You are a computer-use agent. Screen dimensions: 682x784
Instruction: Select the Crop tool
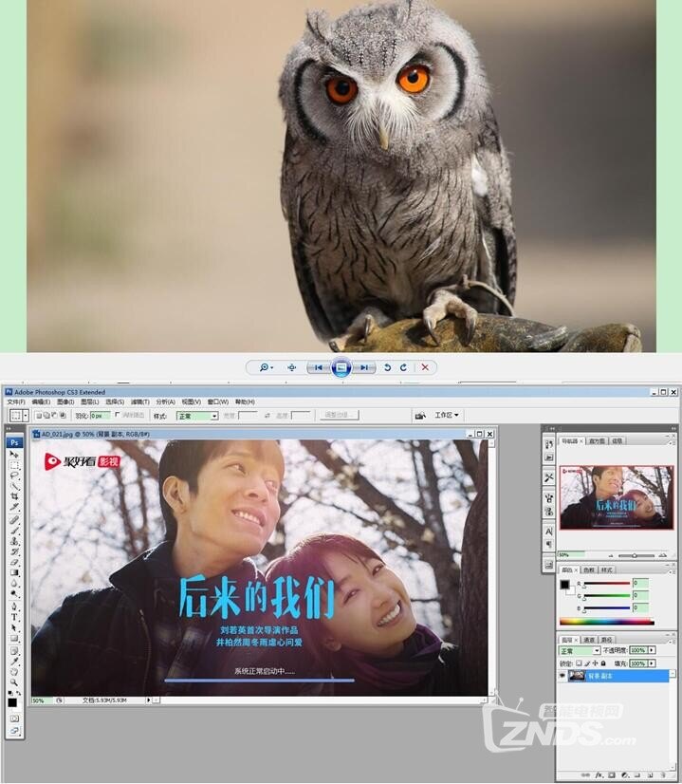pyautogui.click(x=14, y=496)
